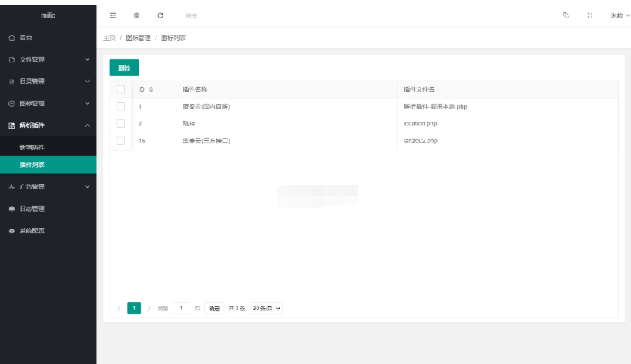Image resolution: width=631 pixels, height=364 pixels.
Task: Check the select-all header checkbox
Action: 121,89
